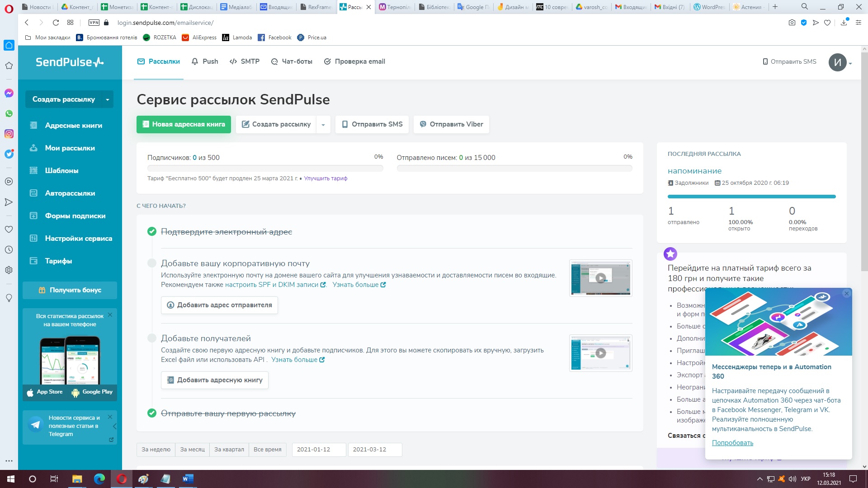This screenshot has height=488, width=868.
Task: Click the Google Play badge
Action: point(92,392)
